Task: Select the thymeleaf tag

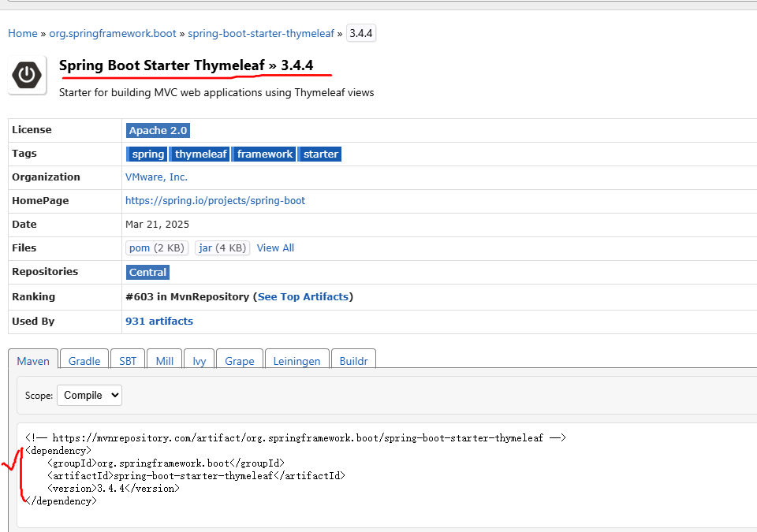Action: 200,154
